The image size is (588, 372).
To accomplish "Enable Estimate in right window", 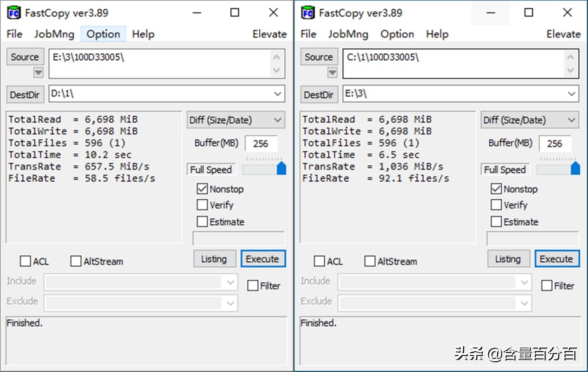I will click(x=496, y=221).
